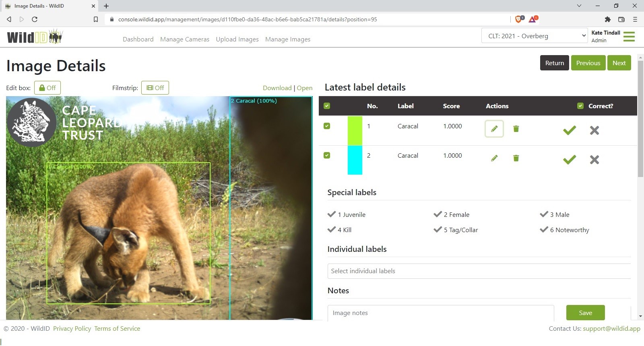Uncheck the row 1 Caracal checkbox

coord(327,126)
